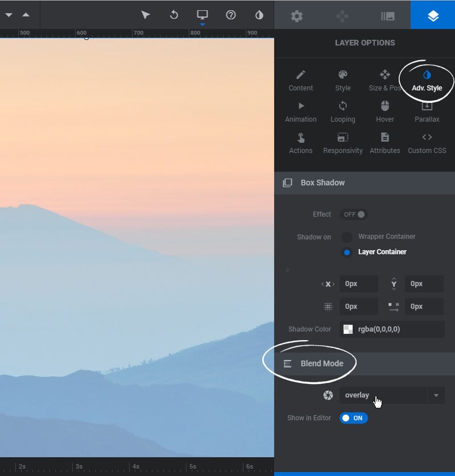
Task: Click the 5s mark on the timeline
Action: pos(193,466)
